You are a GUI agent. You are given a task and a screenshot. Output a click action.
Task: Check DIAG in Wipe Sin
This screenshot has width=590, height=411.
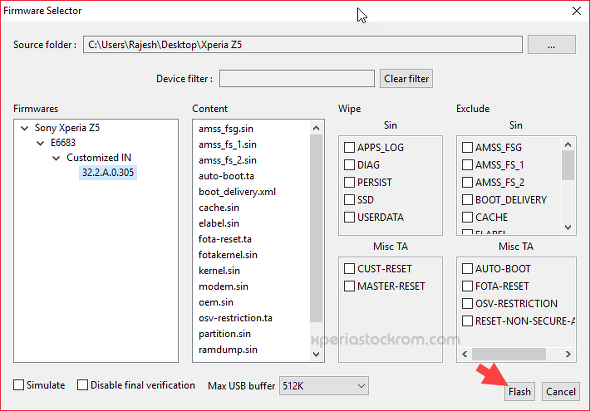(x=349, y=165)
